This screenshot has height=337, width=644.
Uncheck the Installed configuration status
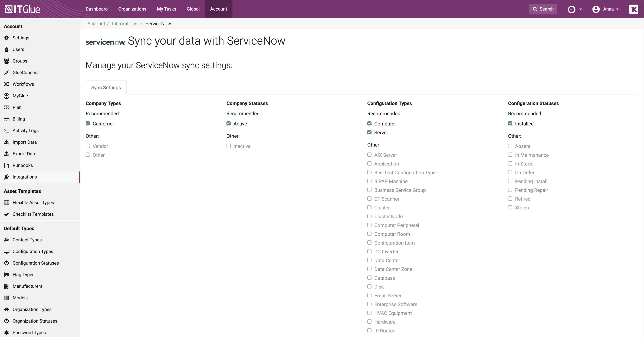510,123
